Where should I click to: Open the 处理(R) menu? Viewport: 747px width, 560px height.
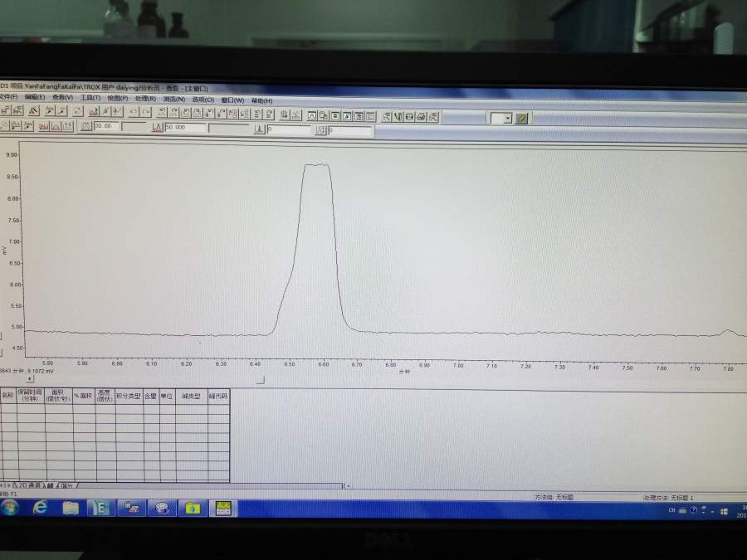pyautogui.click(x=145, y=99)
